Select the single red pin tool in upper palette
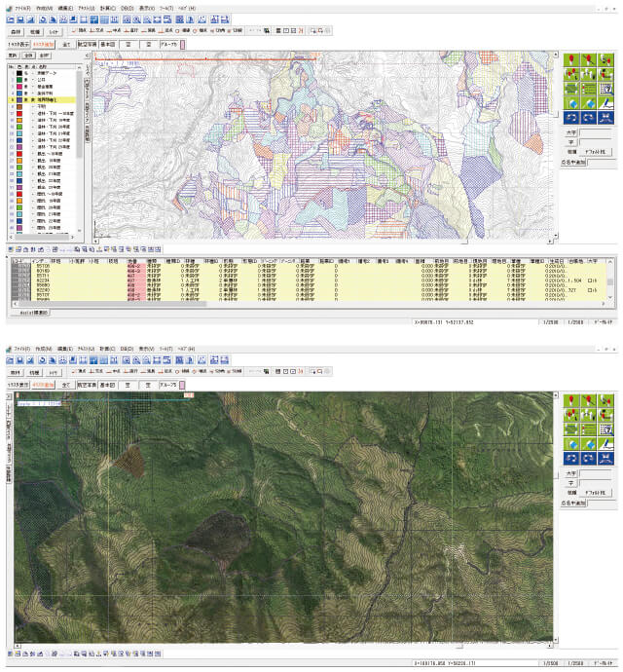 [x=571, y=59]
